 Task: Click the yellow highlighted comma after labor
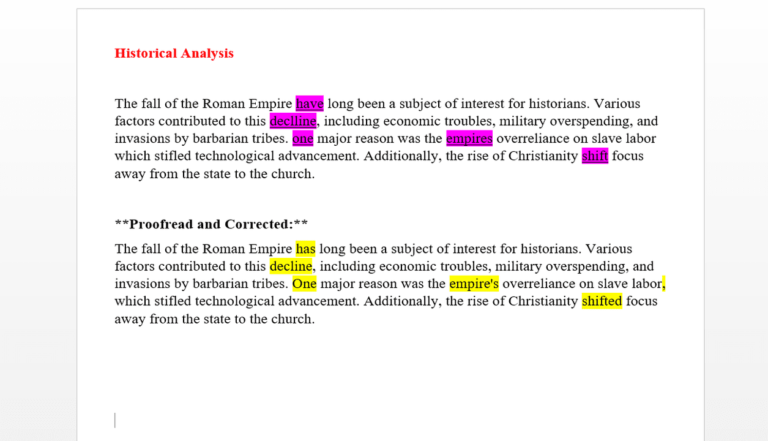(664, 284)
